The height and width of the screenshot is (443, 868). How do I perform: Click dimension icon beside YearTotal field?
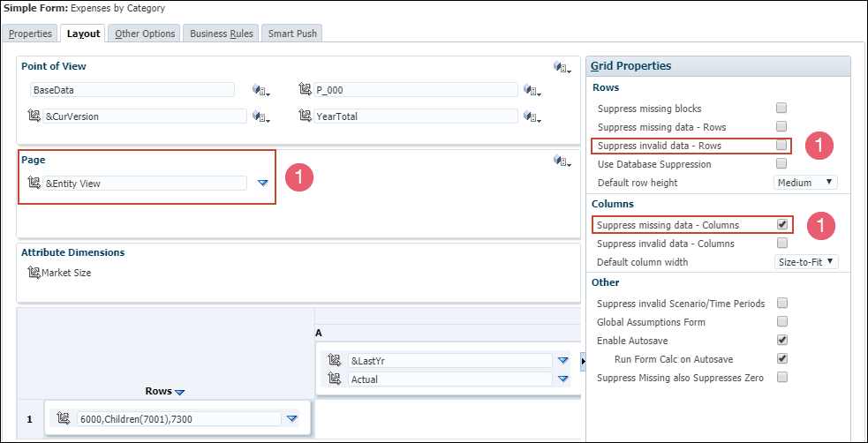point(305,116)
